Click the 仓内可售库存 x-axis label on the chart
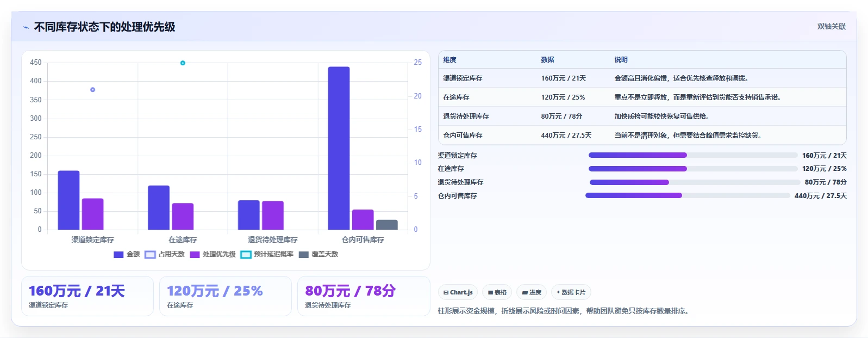Screen dimensions: 868x338 coord(363,239)
